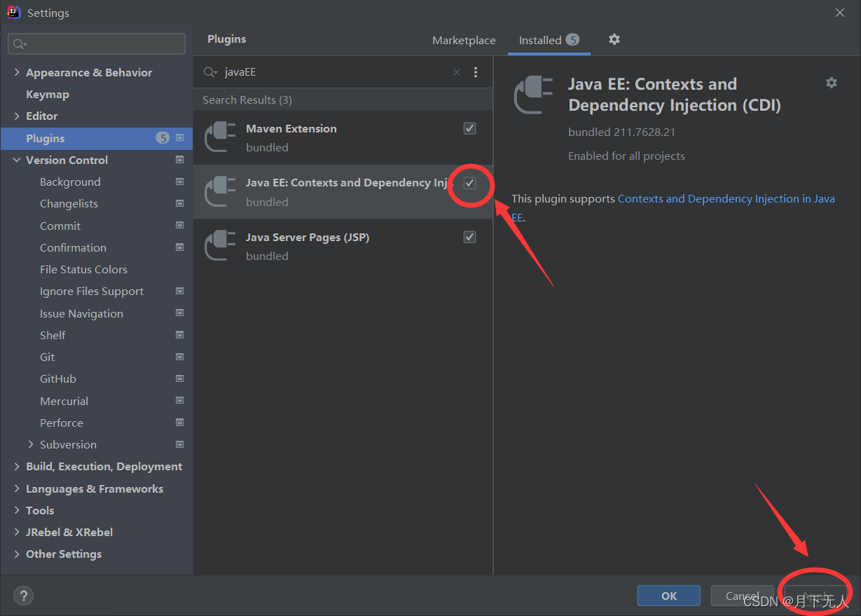Open the three-dot search options menu
Screen dimensions: 861x616
coord(476,72)
